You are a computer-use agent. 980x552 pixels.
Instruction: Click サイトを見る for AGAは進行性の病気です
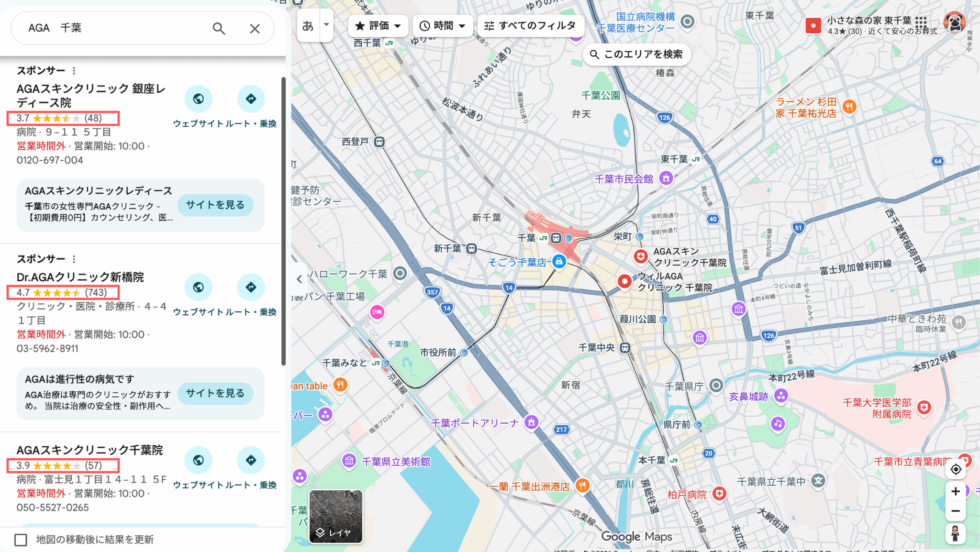(215, 393)
